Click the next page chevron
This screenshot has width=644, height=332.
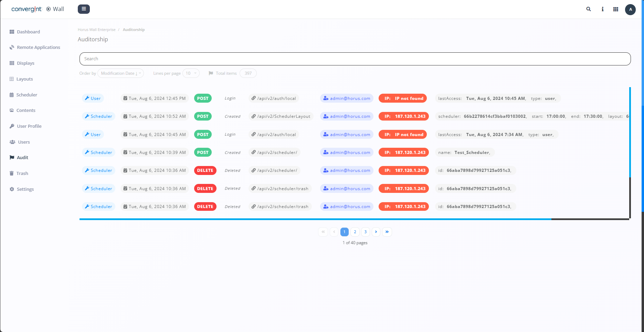pos(376,232)
